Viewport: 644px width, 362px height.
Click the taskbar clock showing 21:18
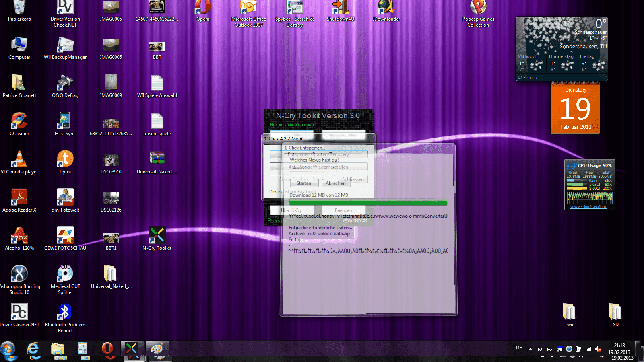click(x=619, y=349)
